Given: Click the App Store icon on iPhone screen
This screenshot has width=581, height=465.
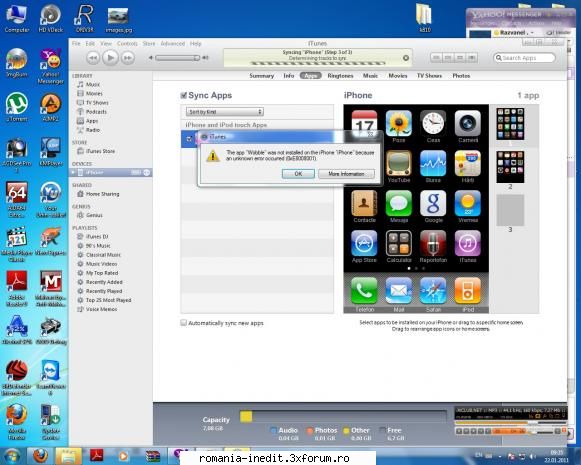Looking at the screenshot, I should (364, 243).
